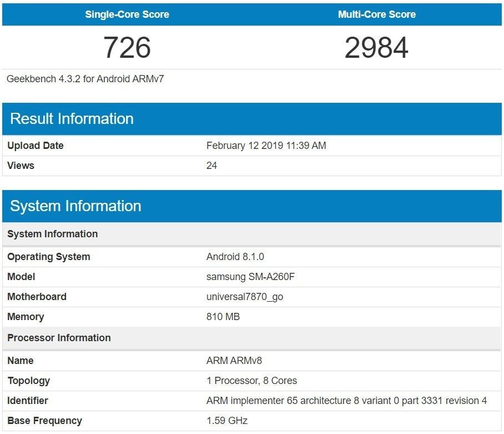
Task: Click the Motherboard label
Action: pyautogui.click(x=37, y=297)
